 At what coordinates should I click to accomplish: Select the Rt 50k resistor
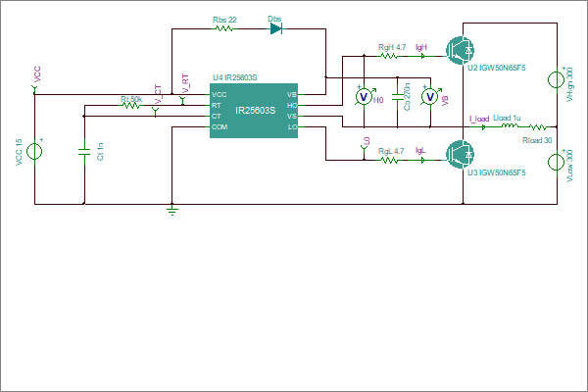point(131,106)
